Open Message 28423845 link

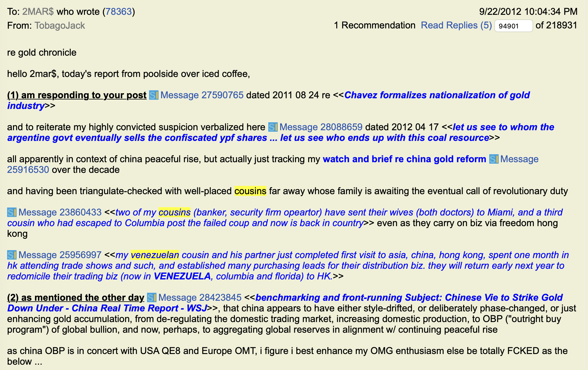200,297
